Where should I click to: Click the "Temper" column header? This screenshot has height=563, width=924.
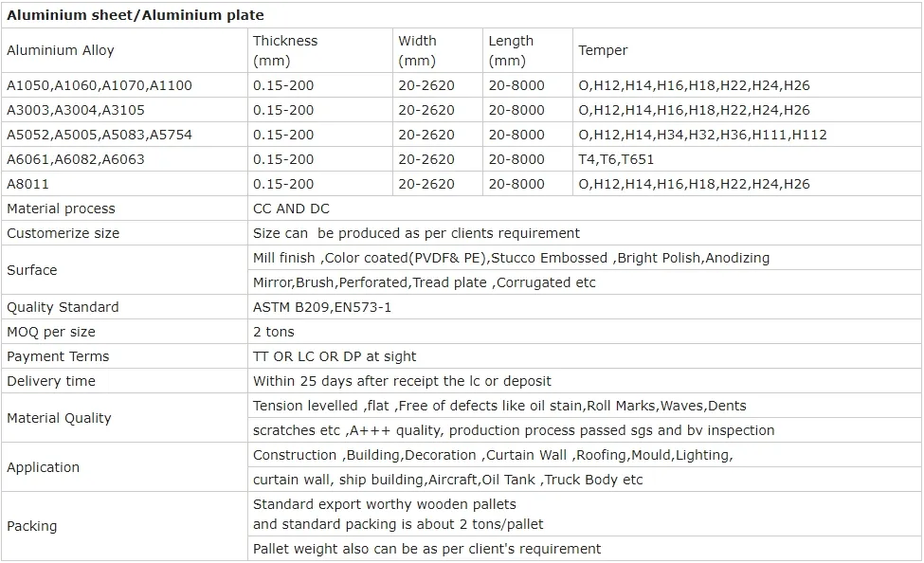click(x=603, y=50)
